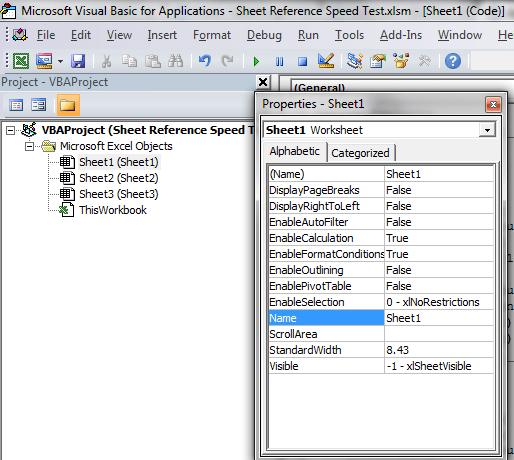Open the Object Browser toolbar icon
514x460 pixels.
click(401, 61)
